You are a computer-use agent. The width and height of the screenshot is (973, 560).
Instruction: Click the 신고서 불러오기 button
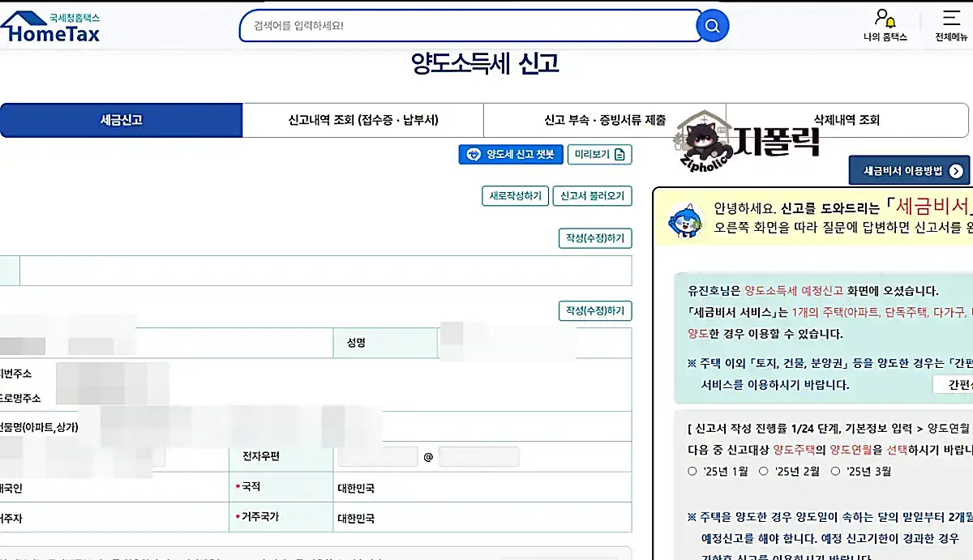[x=593, y=195]
